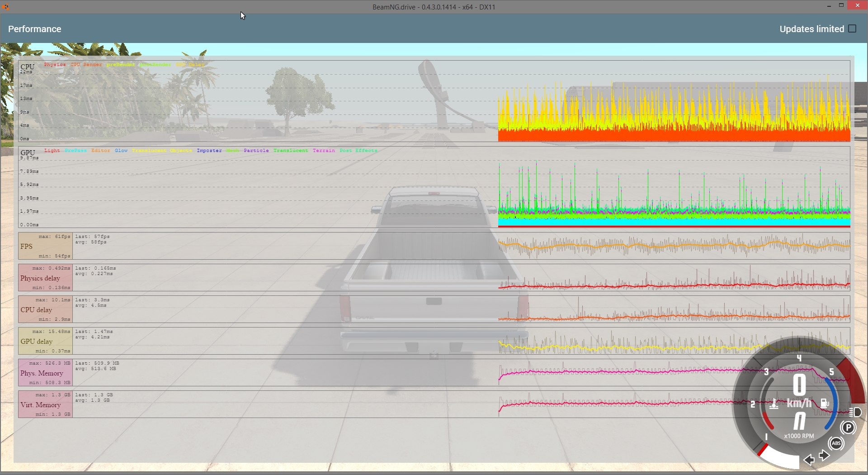Click the headlight high-beam indicator icon

tap(855, 412)
